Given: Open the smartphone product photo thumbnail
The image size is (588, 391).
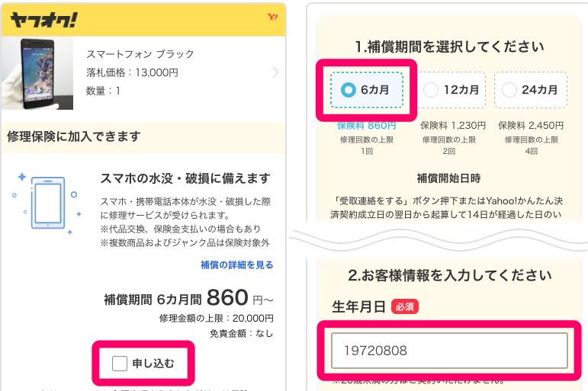Looking at the screenshot, I should [37, 72].
